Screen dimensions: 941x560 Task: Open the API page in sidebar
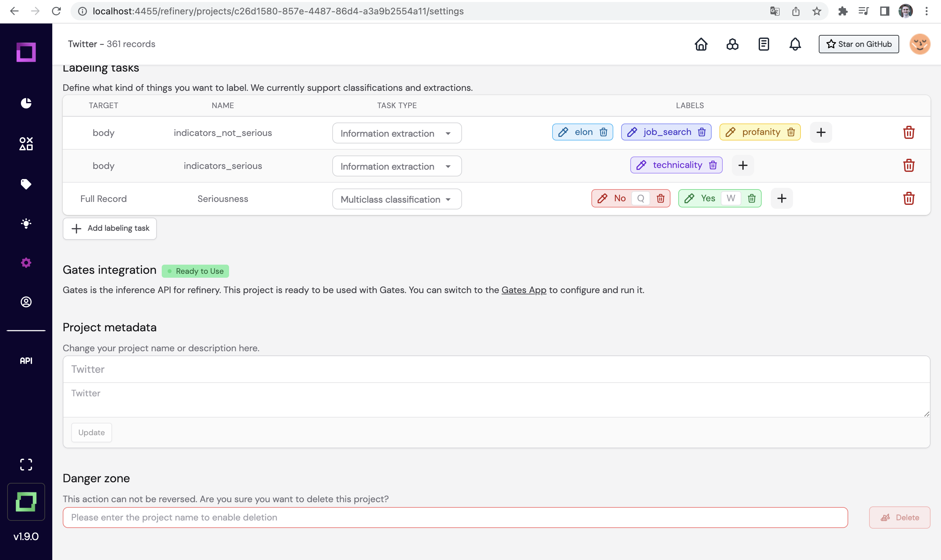(x=26, y=361)
